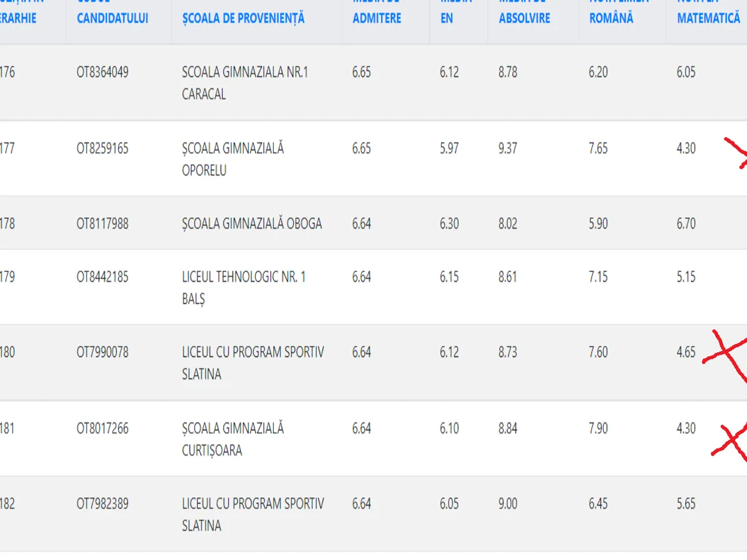Sort by ȘCOALA DE PROVENIENȚĂ column header
Image resolution: width=747 pixels, height=560 pixels.
[x=243, y=18]
